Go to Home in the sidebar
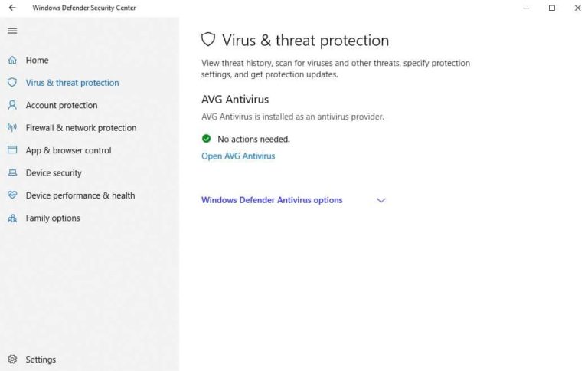Viewport: 588px width, 371px height. click(x=37, y=60)
